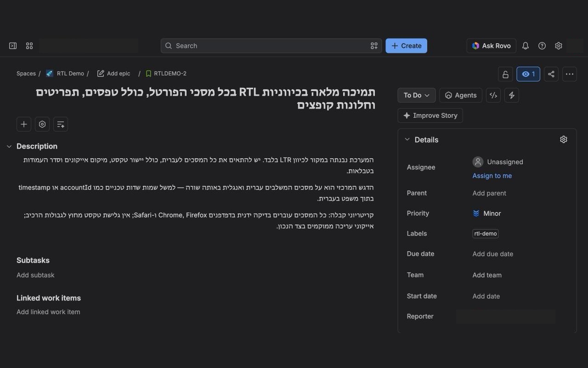Image resolution: width=588 pixels, height=368 pixels.
Task: Click in the Search field
Action: pyautogui.click(x=271, y=46)
